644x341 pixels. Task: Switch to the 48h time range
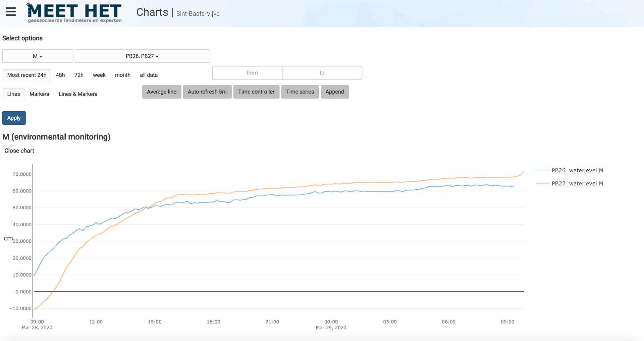pyautogui.click(x=60, y=75)
